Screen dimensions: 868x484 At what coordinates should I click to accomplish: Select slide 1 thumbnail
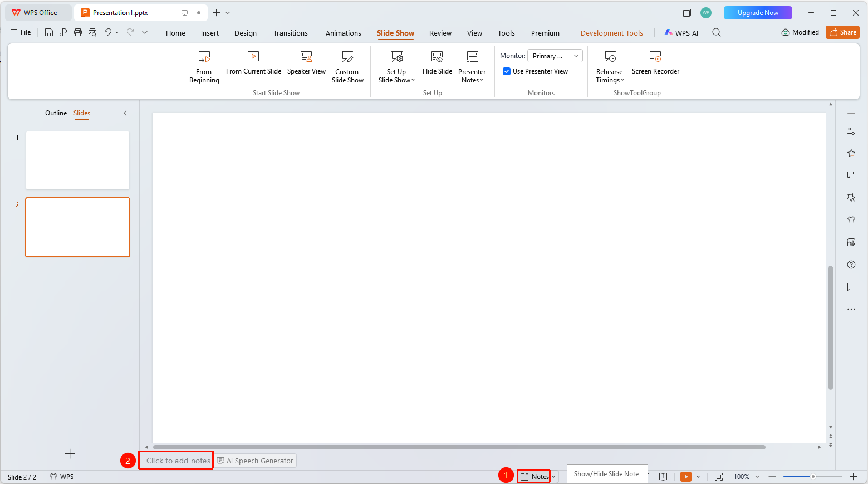pyautogui.click(x=77, y=160)
